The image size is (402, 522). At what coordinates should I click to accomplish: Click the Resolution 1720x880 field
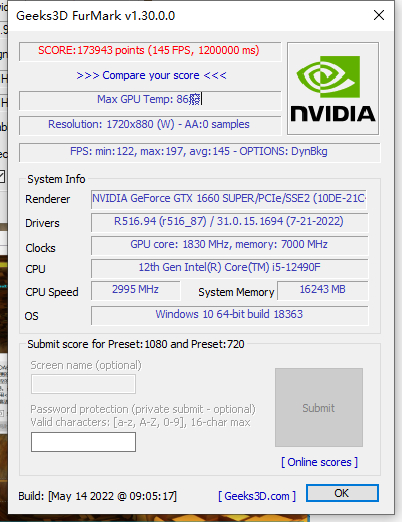(150, 125)
